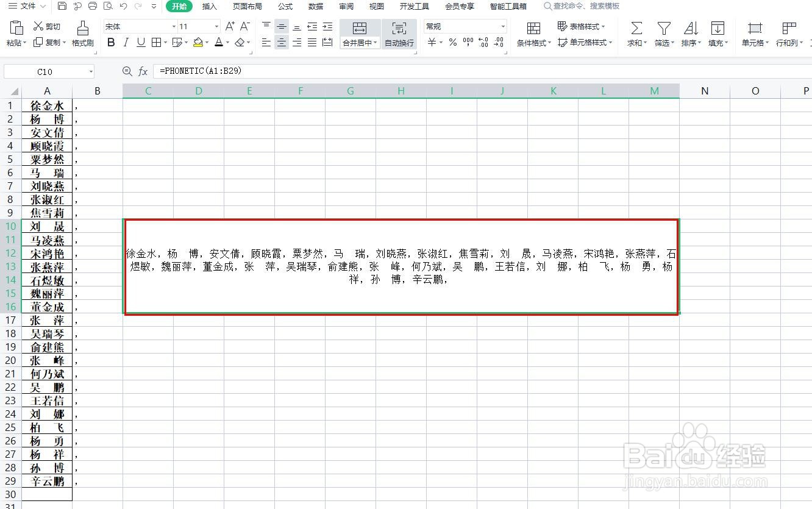This screenshot has height=509, width=812.
Task: Open the font name dropdown (宋体)
Action: (174, 26)
